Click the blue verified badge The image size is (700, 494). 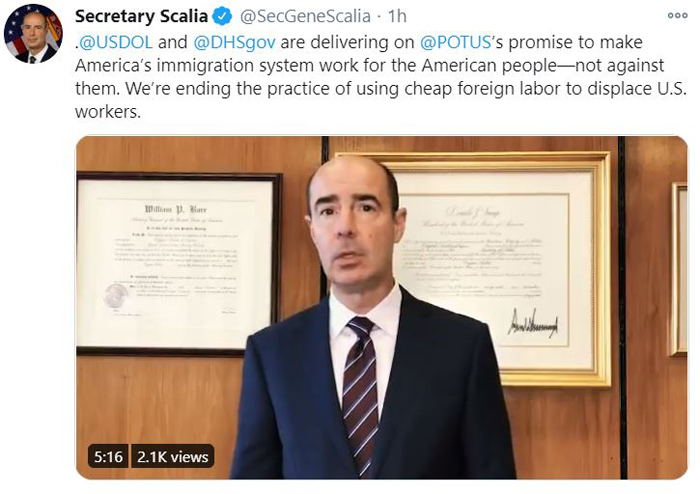[x=222, y=17]
